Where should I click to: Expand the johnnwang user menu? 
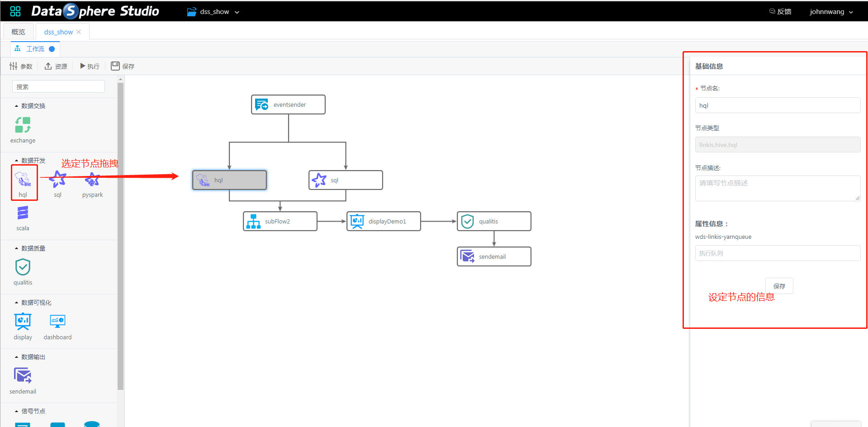point(831,12)
